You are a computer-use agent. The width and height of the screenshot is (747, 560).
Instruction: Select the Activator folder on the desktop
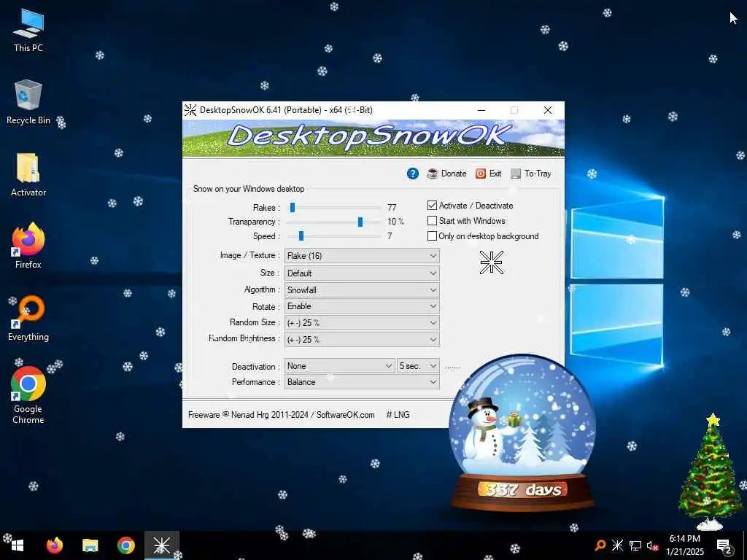(28, 175)
